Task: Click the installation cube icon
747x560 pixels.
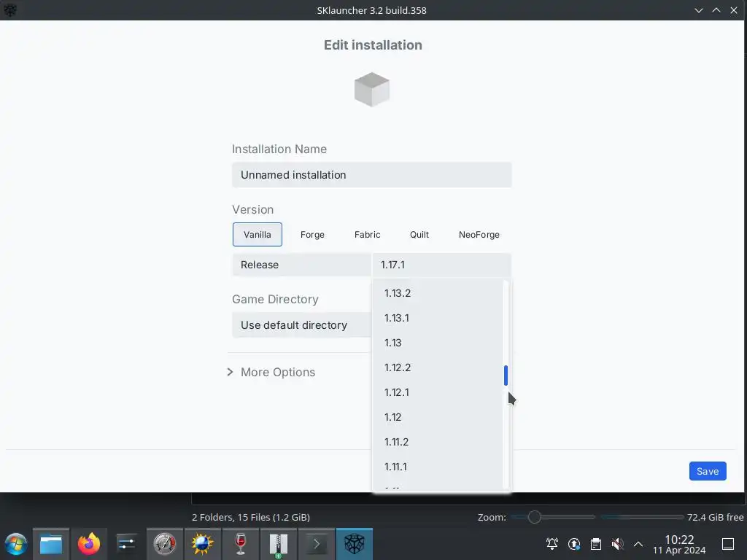Action: pos(372,90)
